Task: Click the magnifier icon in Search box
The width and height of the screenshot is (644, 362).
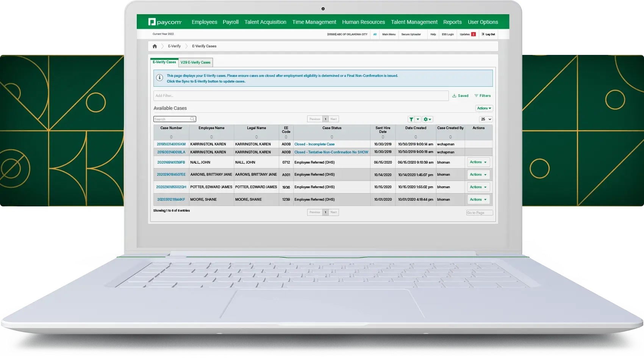Action: point(192,119)
